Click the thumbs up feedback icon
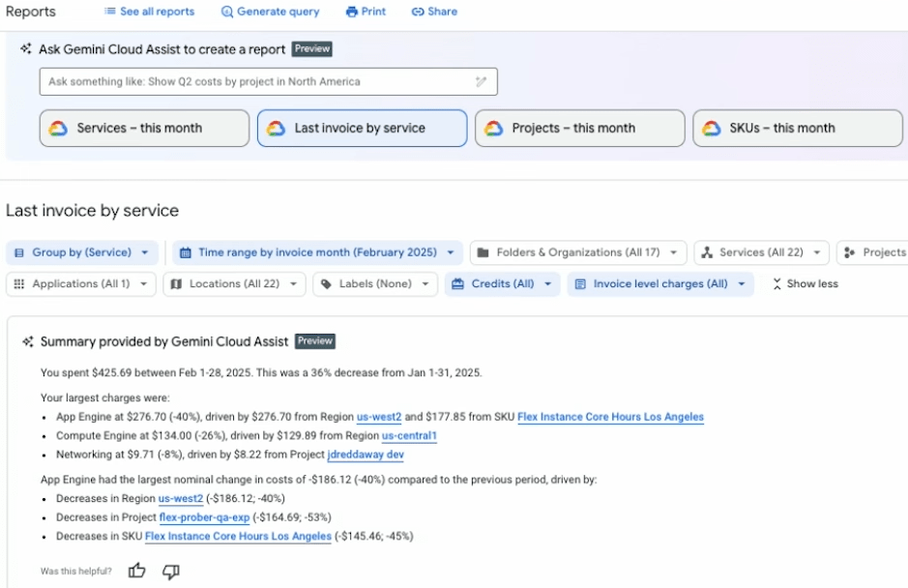 point(136,572)
